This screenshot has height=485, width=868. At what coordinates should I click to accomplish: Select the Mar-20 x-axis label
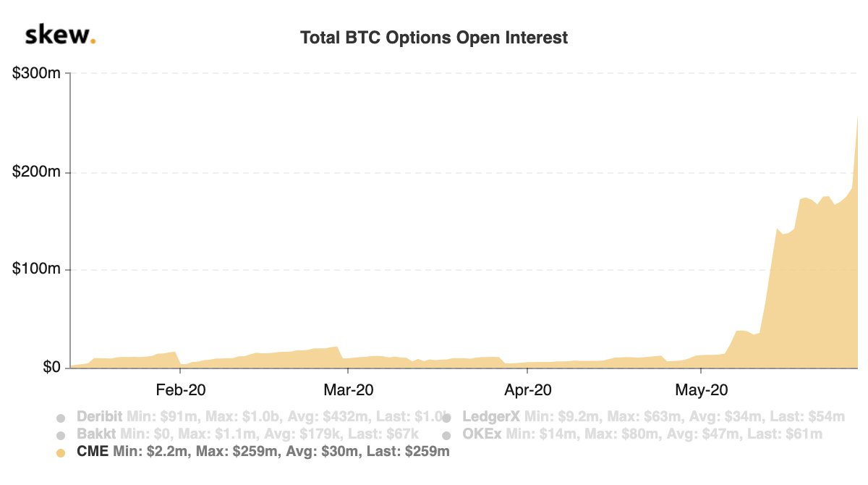pos(349,389)
